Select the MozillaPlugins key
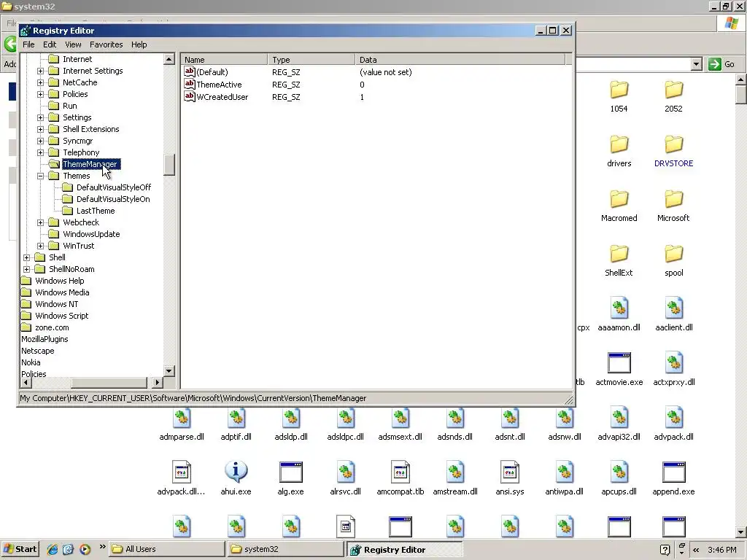 (44, 339)
